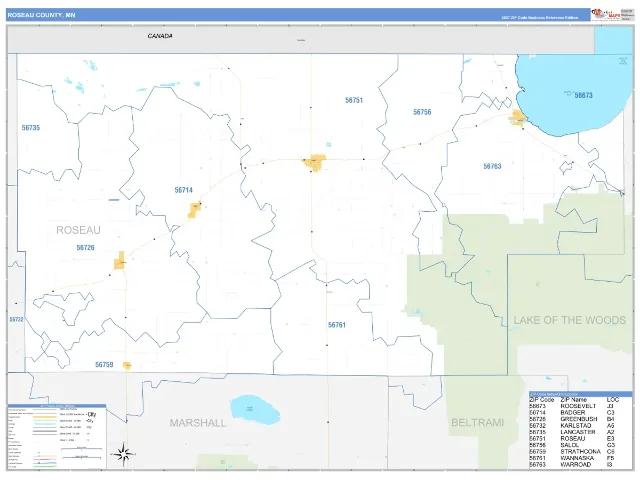Click the green line swatch at the legend's bottom
Screen dimensions: 640x480
44,466
